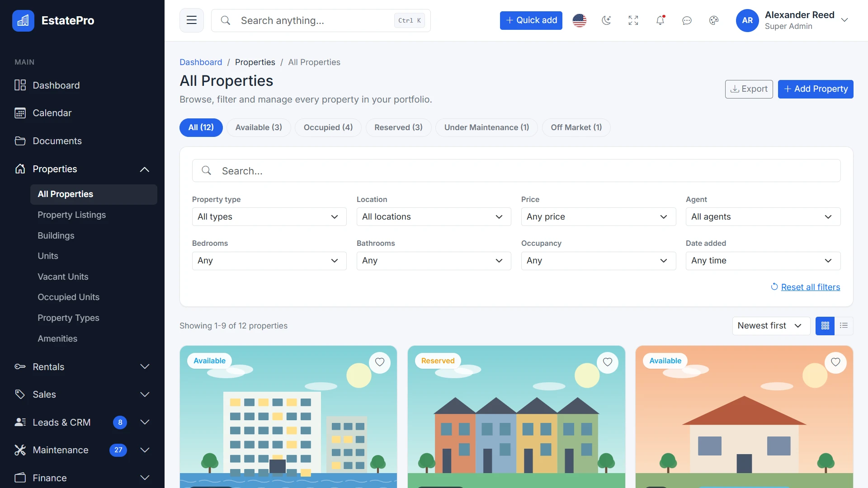Select the Available (3) tab
Image resolution: width=868 pixels, height=488 pixels.
259,127
